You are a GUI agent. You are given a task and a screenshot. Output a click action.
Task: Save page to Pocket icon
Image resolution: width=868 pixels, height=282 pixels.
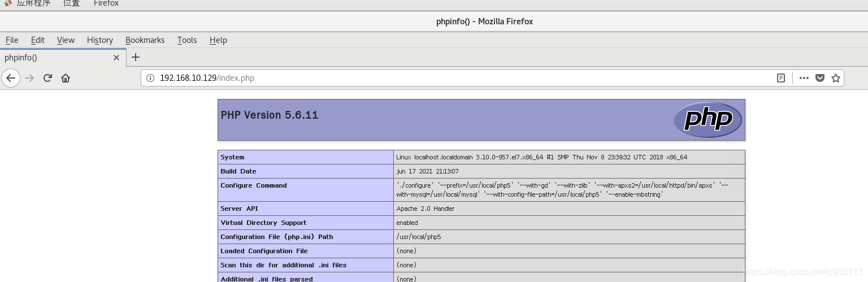coord(820,78)
